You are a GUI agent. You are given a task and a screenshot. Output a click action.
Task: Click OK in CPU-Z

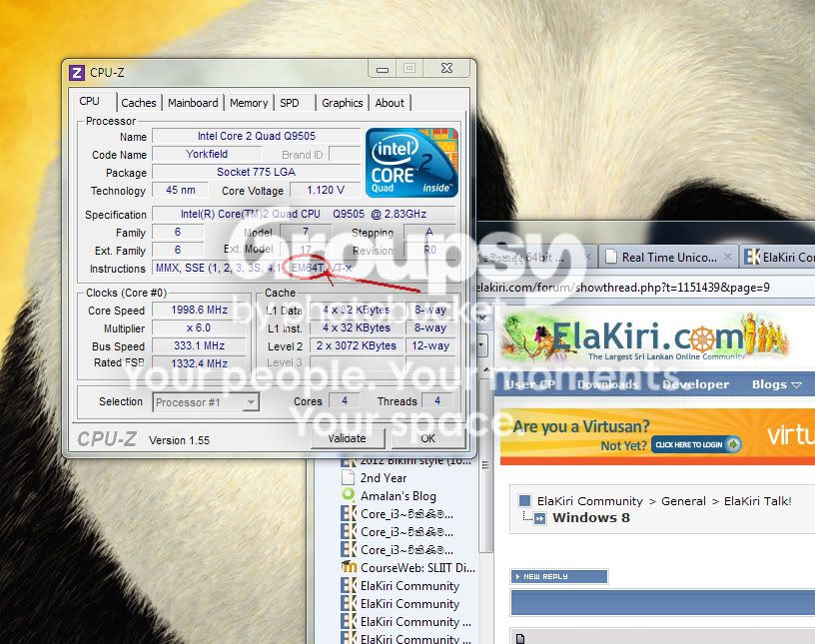[427, 438]
